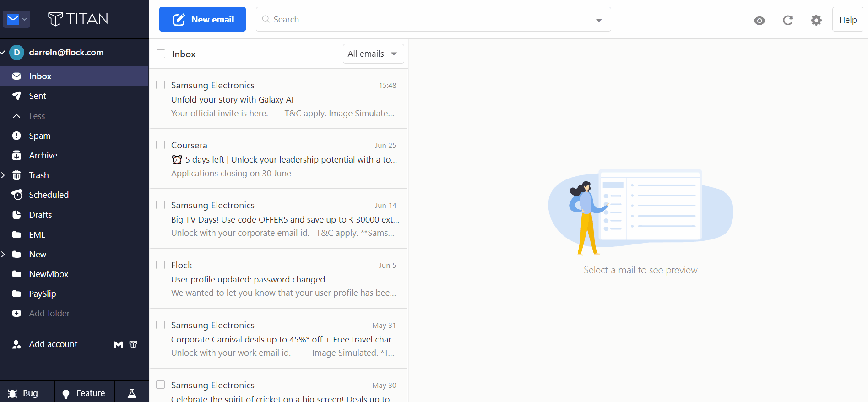Open the labs flask icon

[132, 393]
